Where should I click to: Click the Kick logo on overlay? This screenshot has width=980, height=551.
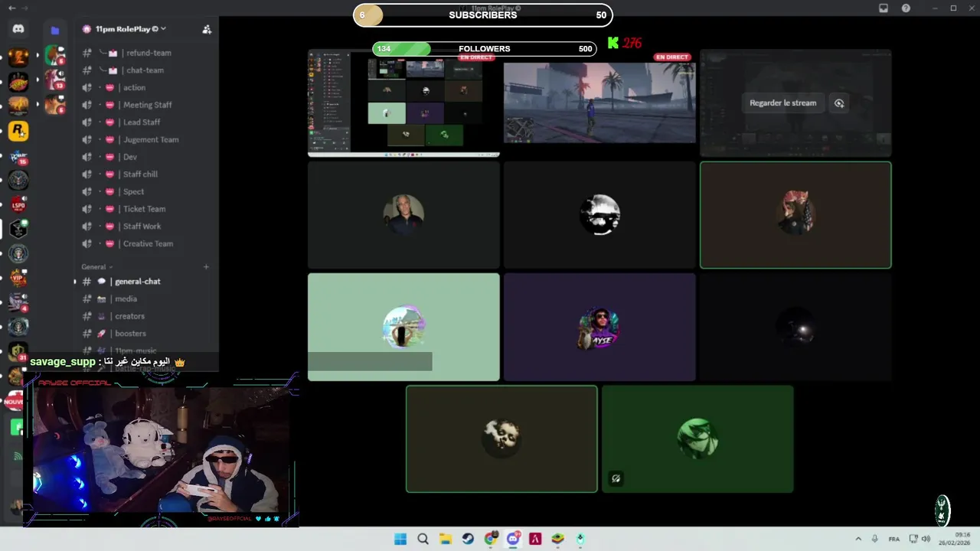(x=613, y=43)
